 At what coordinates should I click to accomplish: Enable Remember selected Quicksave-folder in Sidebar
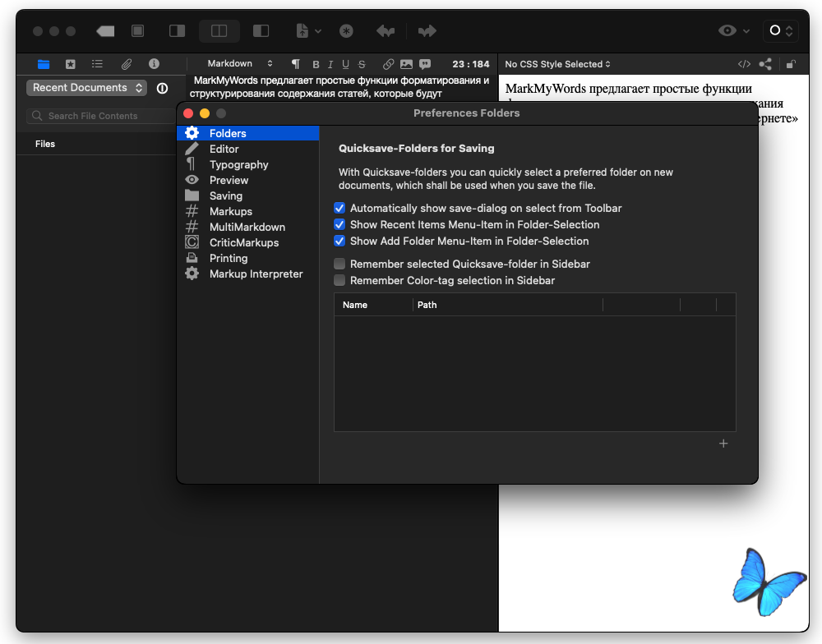pyautogui.click(x=339, y=264)
